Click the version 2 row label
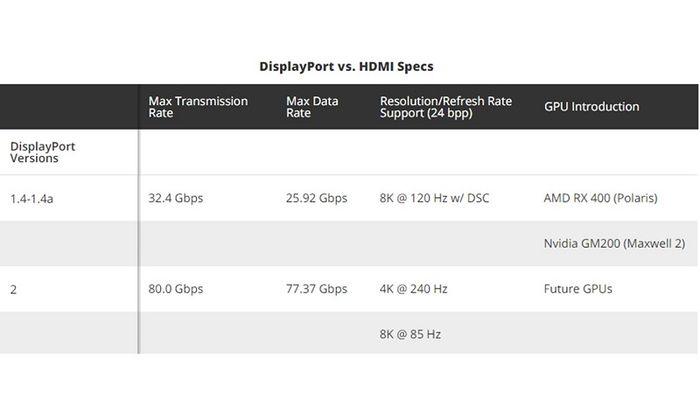Image resolution: width=700 pixels, height=394 pixels. click(13, 290)
